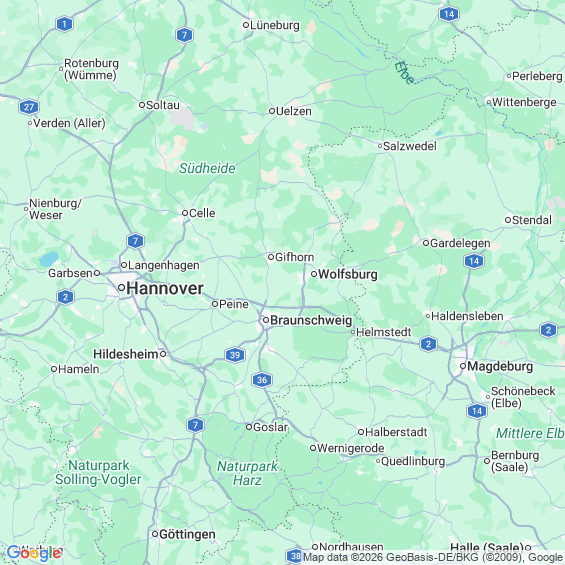This screenshot has width=565, height=565.
Task: Click the A38 shield near Nordhausen
Action: (x=294, y=556)
